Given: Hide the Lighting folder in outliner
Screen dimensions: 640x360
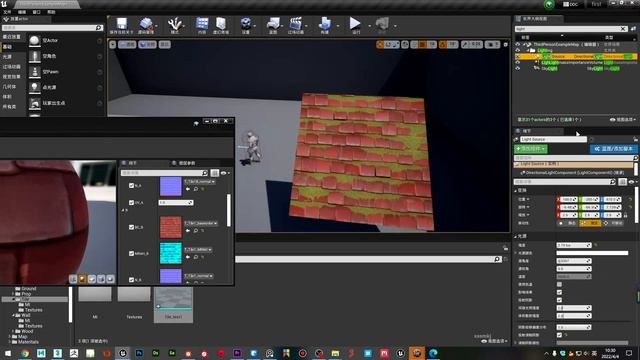Looking at the screenshot, I should tap(518, 50).
